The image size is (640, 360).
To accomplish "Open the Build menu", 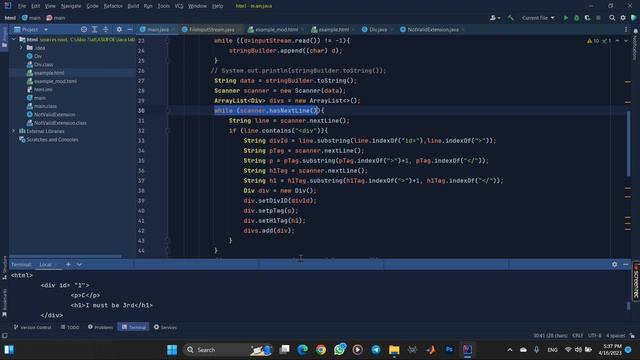I will click(x=133, y=6).
